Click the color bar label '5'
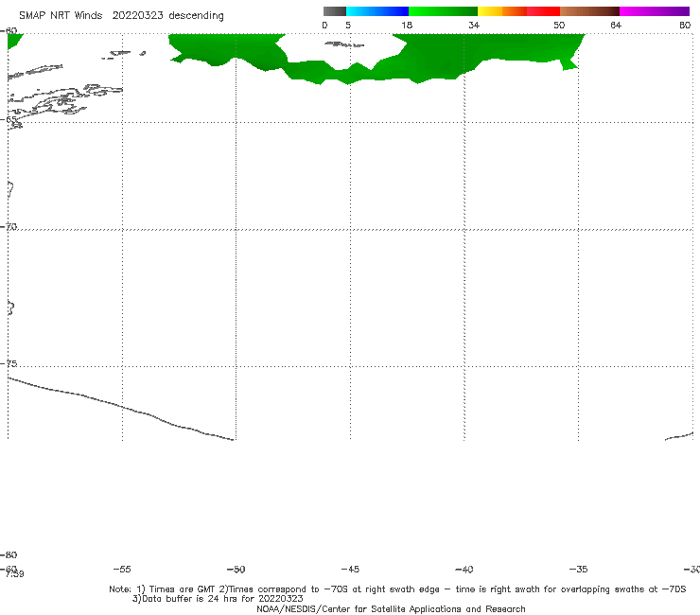This screenshot has width=700, height=615. point(348,25)
